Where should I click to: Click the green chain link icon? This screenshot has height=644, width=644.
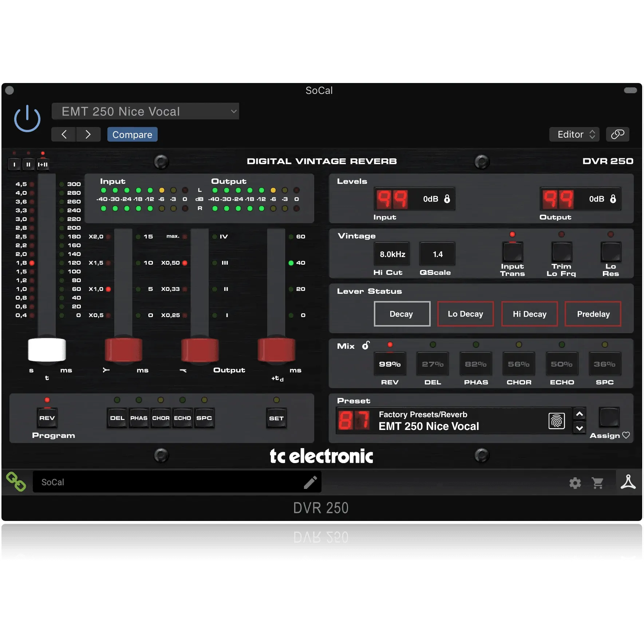point(16,482)
